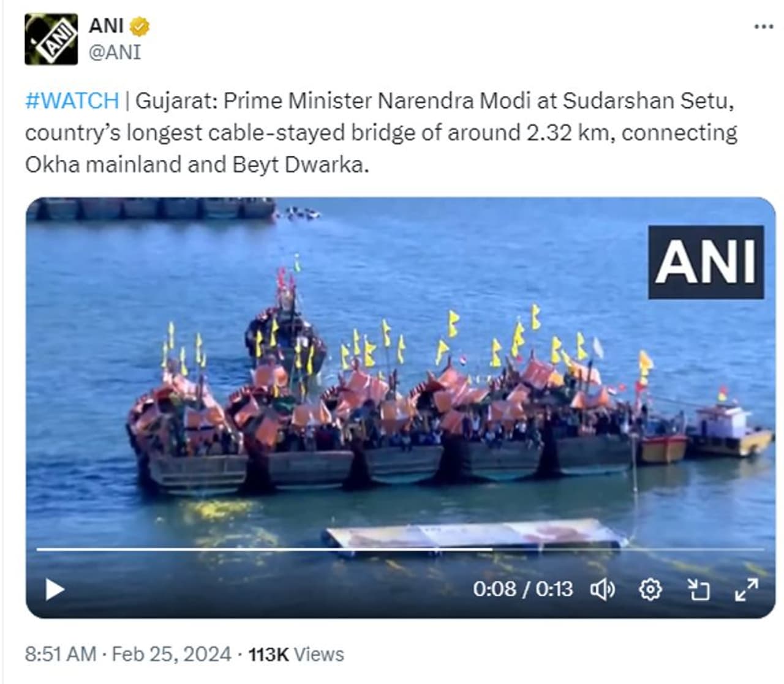Expand video to fullscreen

coord(747,590)
